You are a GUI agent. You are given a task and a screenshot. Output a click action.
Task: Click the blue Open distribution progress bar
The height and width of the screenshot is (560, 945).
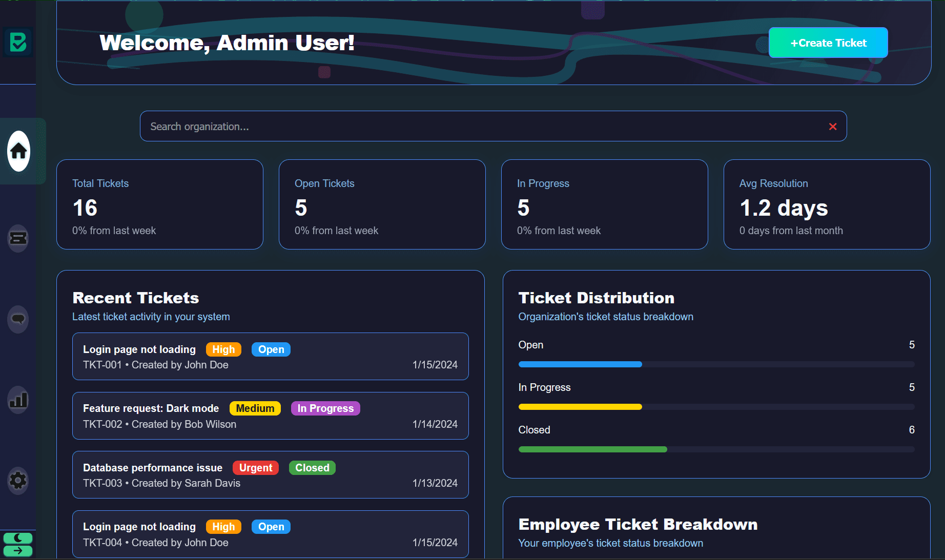pos(580,364)
